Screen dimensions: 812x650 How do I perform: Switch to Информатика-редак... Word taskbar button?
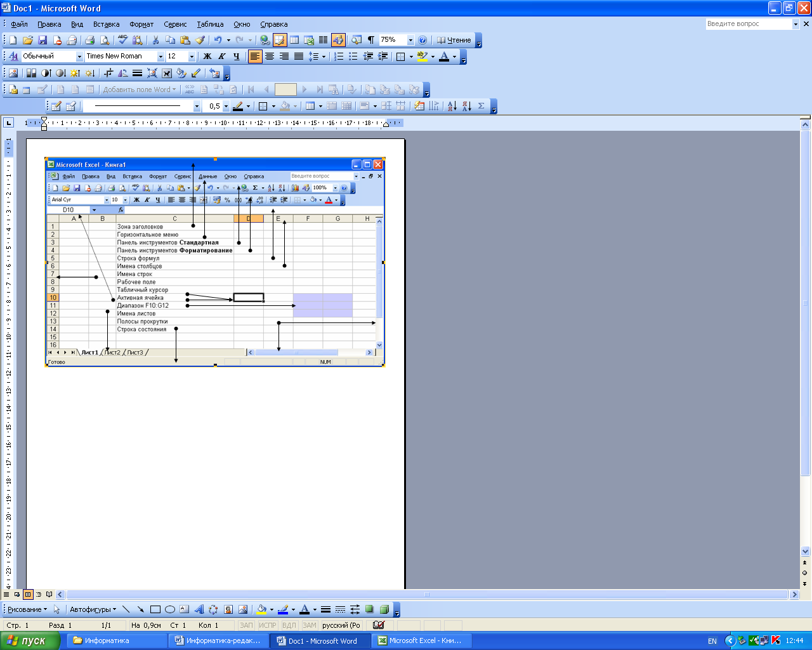tap(219, 640)
